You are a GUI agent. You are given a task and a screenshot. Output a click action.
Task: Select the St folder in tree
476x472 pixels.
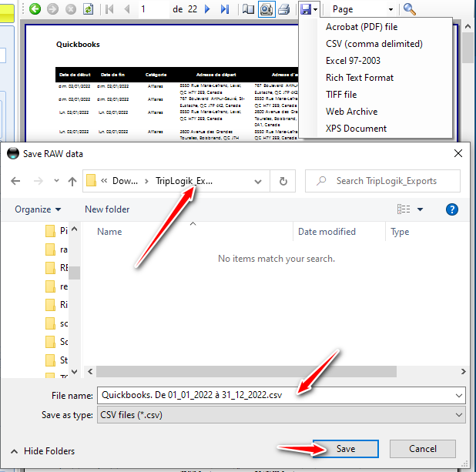57,360
